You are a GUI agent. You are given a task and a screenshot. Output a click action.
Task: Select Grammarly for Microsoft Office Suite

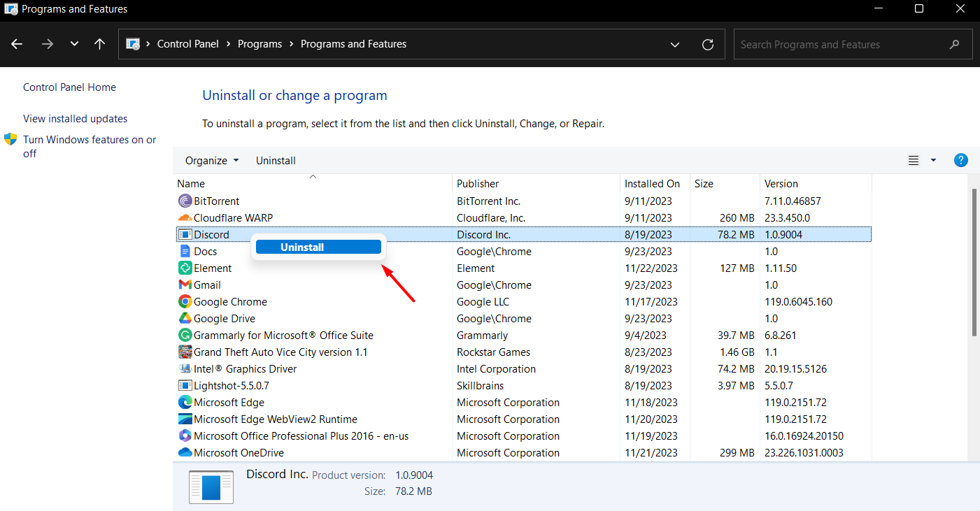283,336
